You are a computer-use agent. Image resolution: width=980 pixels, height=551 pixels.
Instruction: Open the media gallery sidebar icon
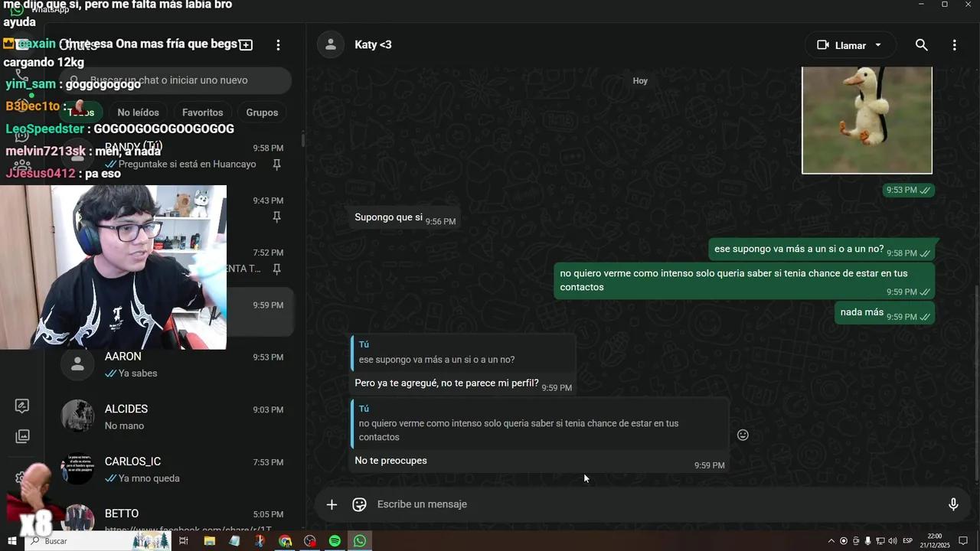tap(22, 436)
